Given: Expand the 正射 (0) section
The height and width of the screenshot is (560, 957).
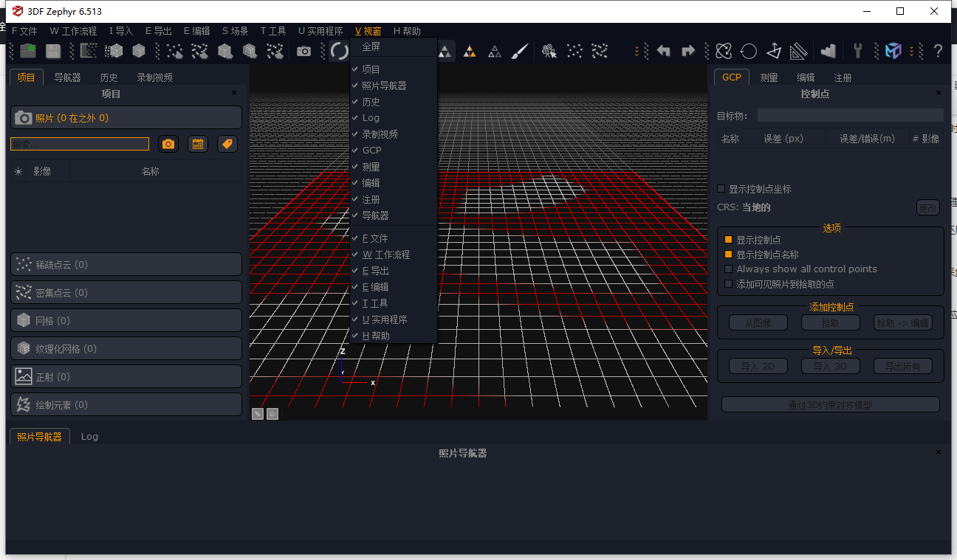Looking at the screenshot, I should (x=126, y=376).
